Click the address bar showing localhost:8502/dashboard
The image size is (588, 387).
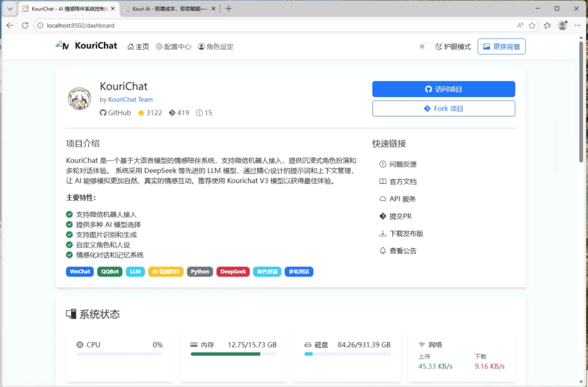272,26
